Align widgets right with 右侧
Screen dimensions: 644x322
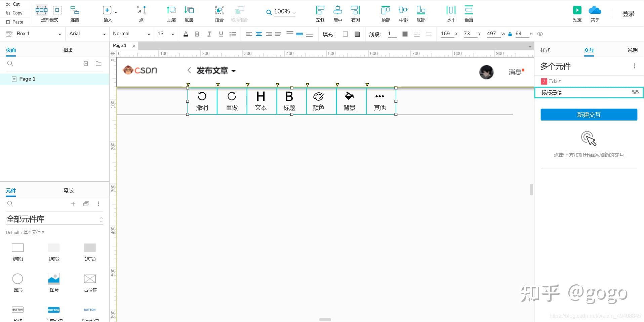[x=355, y=14]
